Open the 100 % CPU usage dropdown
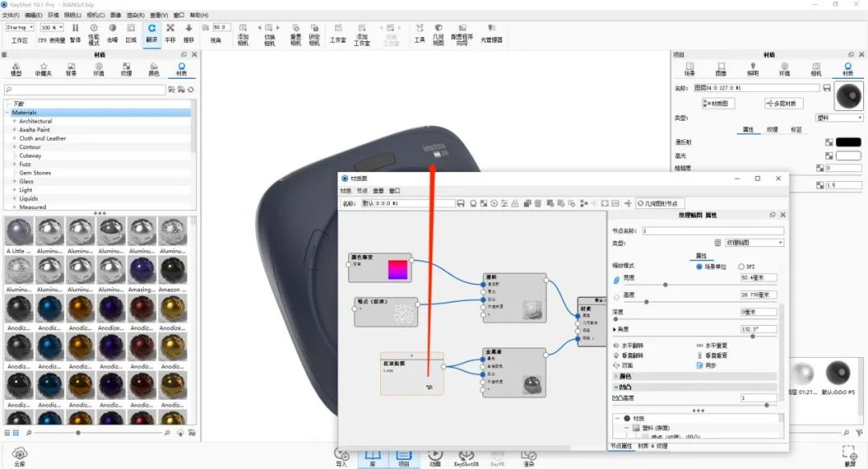The width and height of the screenshot is (868, 469). click(x=52, y=27)
